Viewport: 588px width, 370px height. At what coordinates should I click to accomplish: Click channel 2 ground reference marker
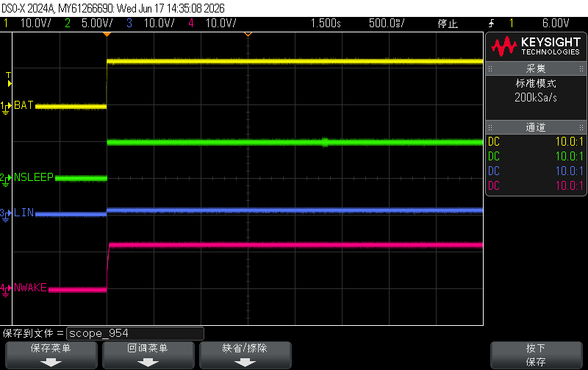6,179
